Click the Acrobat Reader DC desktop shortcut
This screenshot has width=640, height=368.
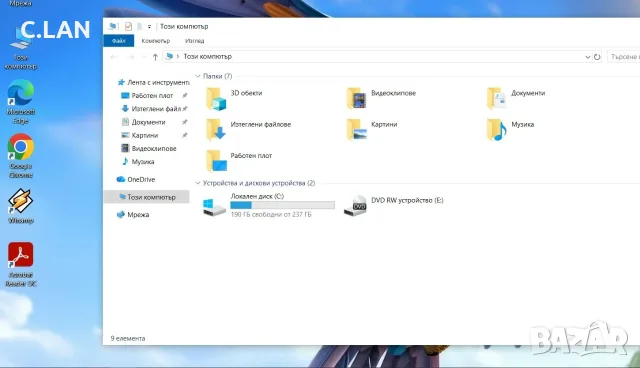20,265
